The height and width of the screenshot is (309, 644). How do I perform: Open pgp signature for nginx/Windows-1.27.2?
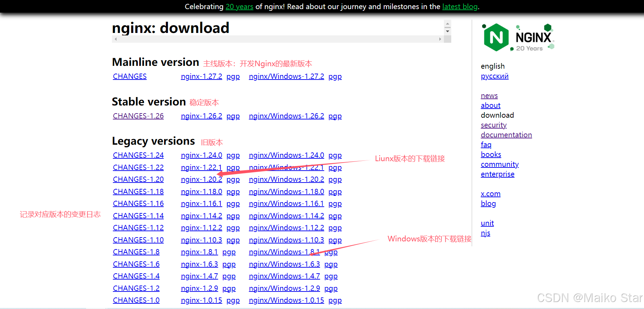tap(335, 77)
